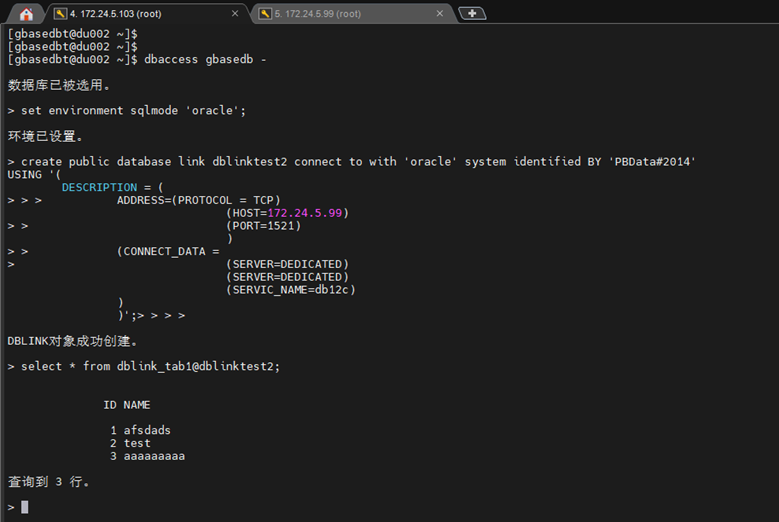Screen dimensions: 779x522
Task: Click the set environment sqlmode 'oracle' line
Action: click(133, 110)
